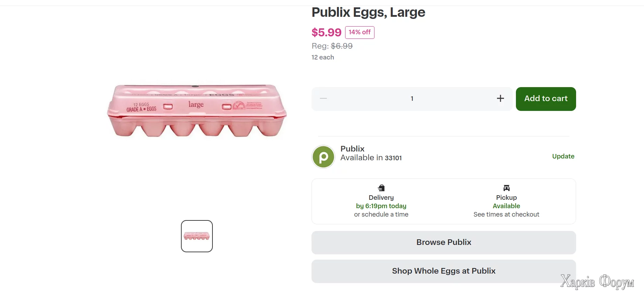Click the 33101 zip code
This screenshot has width=644, height=296.
(x=393, y=158)
